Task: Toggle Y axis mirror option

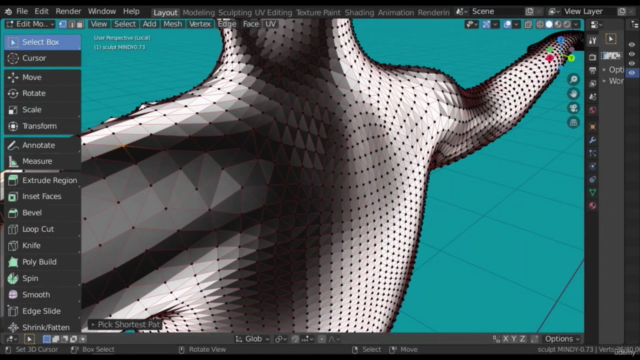Action: [514, 339]
